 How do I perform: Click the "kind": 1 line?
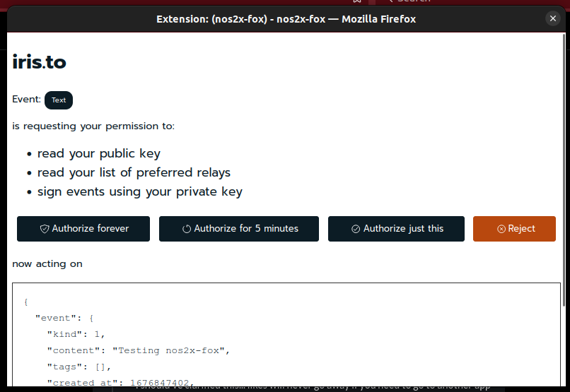(76, 334)
